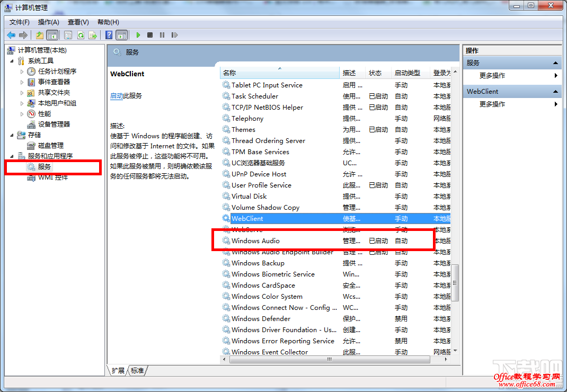567x392 pixels.
Task: Select the Windows Backup service row
Action: coord(335,263)
